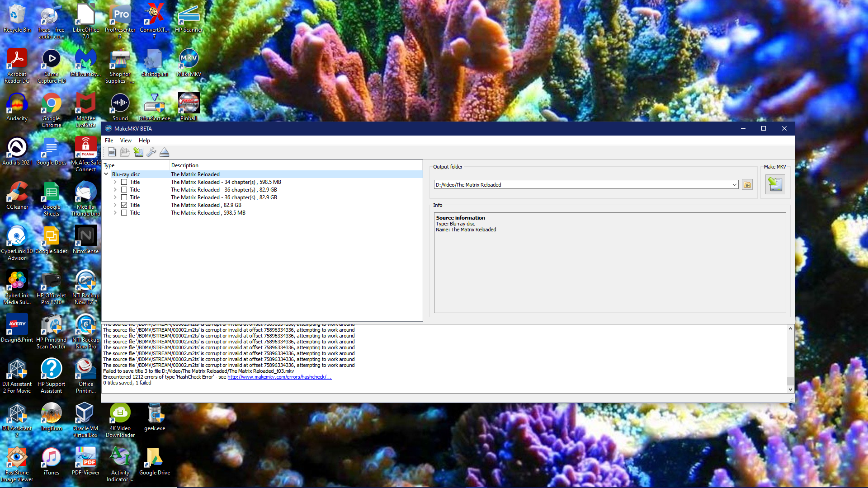Select the Google Sheets desktop icon
The width and height of the screenshot is (868, 488).
click(x=52, y=199)
